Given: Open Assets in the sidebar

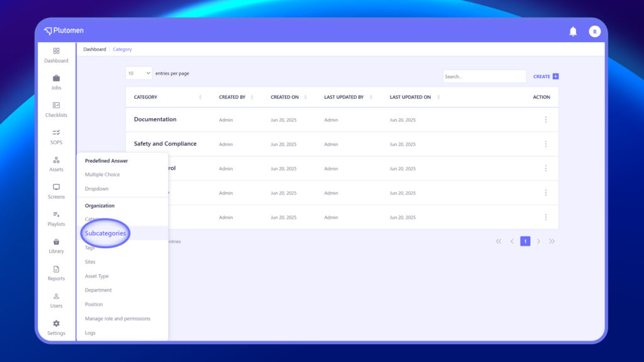Looking at the screenshot, I should 56,164.
